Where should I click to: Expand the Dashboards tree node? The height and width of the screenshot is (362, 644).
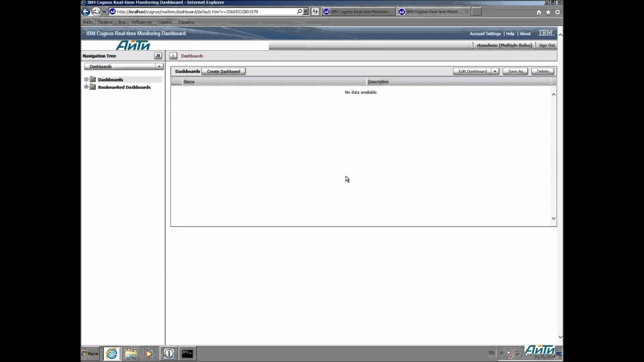coord(86,79)
